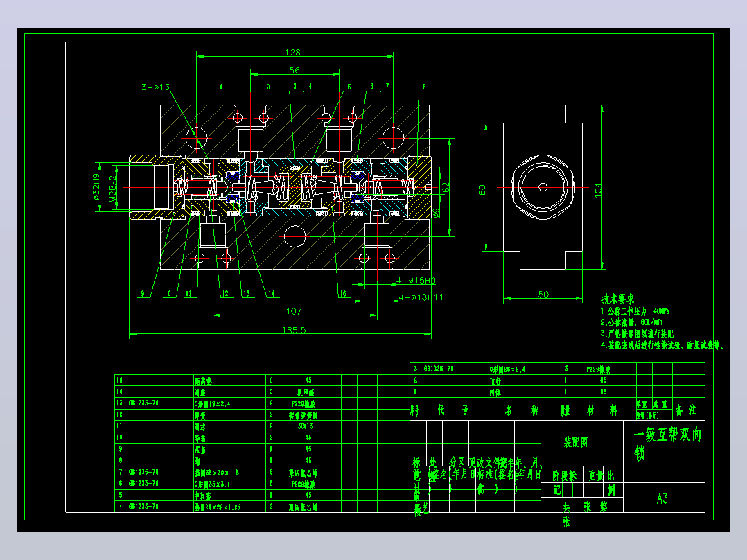Select GB1235-76 in row 13 of parts list
Screen dimensions: 747x560
coord(143,403)
